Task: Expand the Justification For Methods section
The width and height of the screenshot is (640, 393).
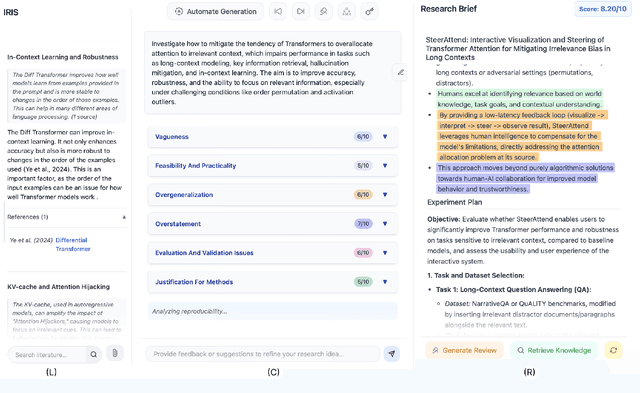Action: [x=273, y=282]
